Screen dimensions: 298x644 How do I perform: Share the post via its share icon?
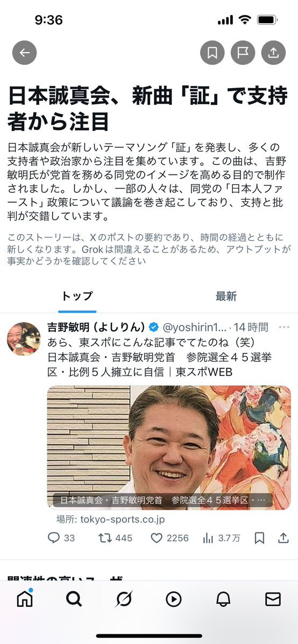(x=283, y=538)
